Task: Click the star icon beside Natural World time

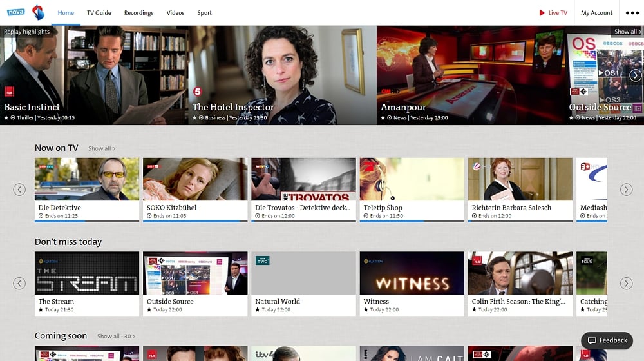Action: tap(258, 309)
